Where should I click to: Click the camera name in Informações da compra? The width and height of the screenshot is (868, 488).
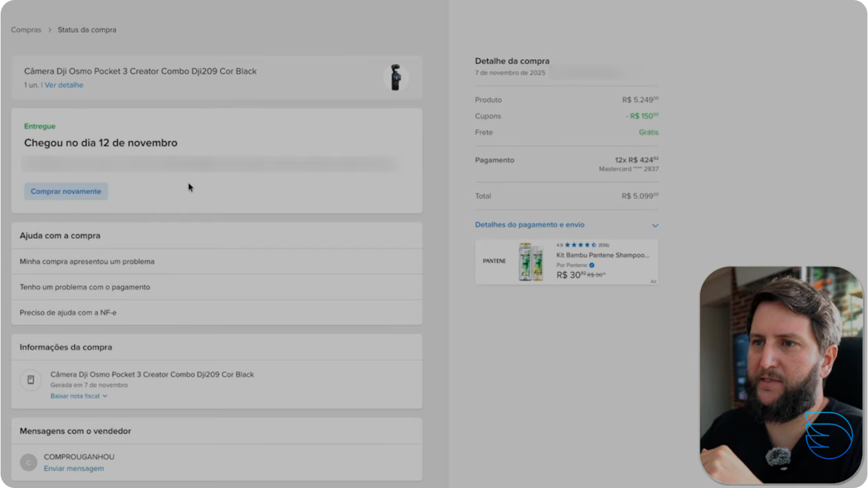coord(152,374)
